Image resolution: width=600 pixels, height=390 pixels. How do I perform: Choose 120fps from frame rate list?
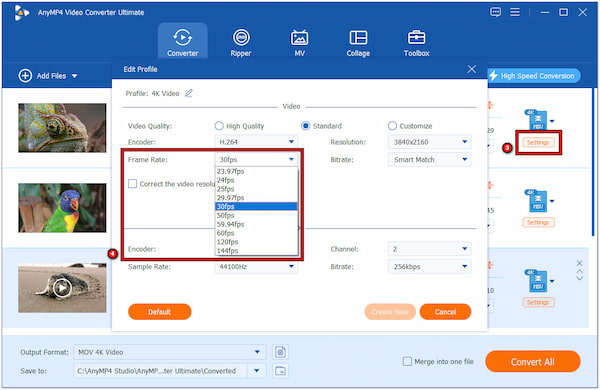pyautogui.click(x=256, y=242)
